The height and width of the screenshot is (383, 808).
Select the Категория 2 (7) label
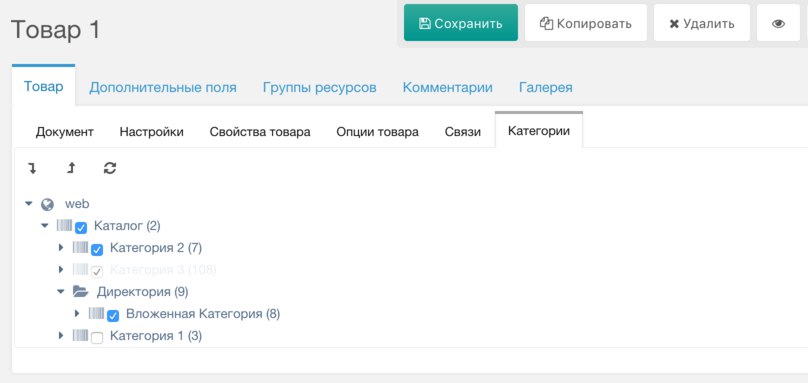click(x=156, y=248)
